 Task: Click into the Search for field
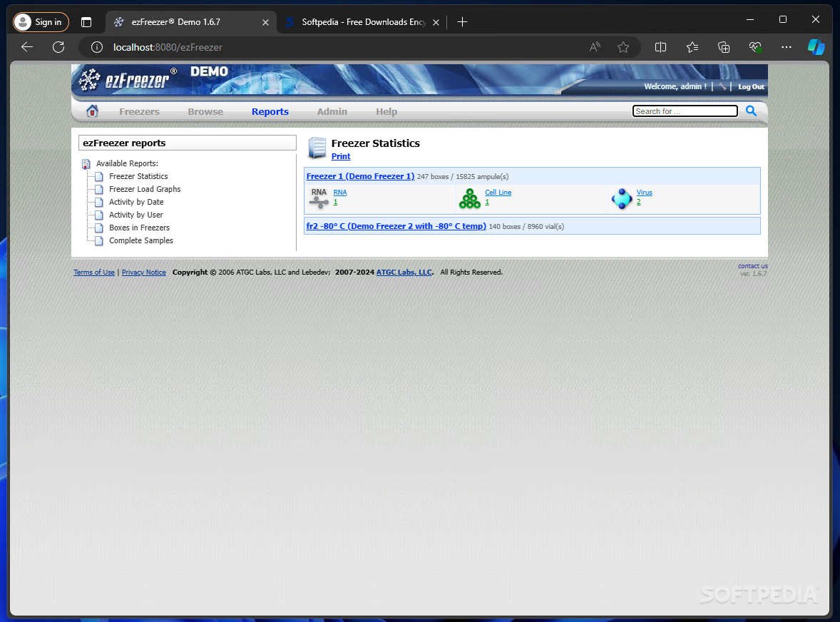coord(685,111)
